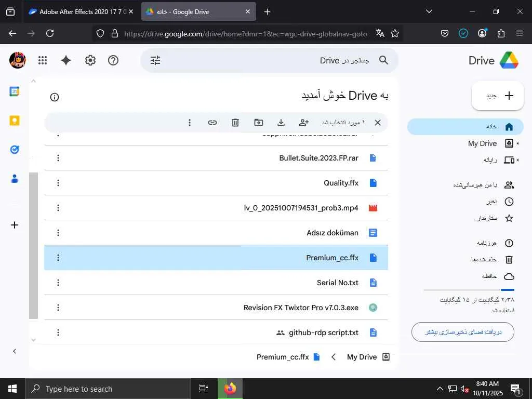Image resolution: width=532 pixels, height=399 pixels.
Task: Open Gemini sparkle icon in Drive header
Action: [66, 60]
